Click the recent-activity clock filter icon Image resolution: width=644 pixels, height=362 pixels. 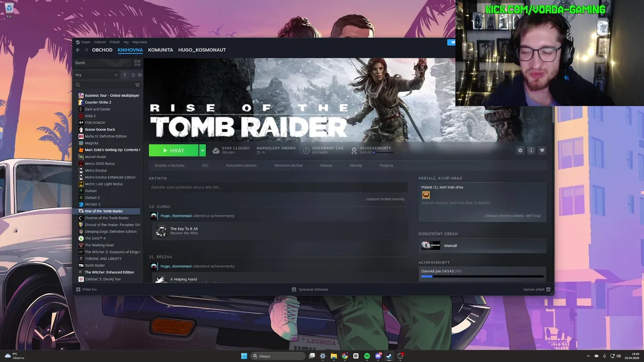point(133,75)
